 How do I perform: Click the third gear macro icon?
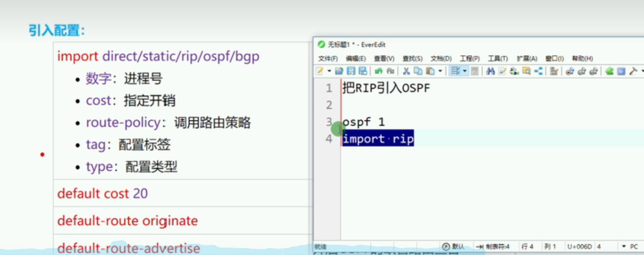pos(594,71)
